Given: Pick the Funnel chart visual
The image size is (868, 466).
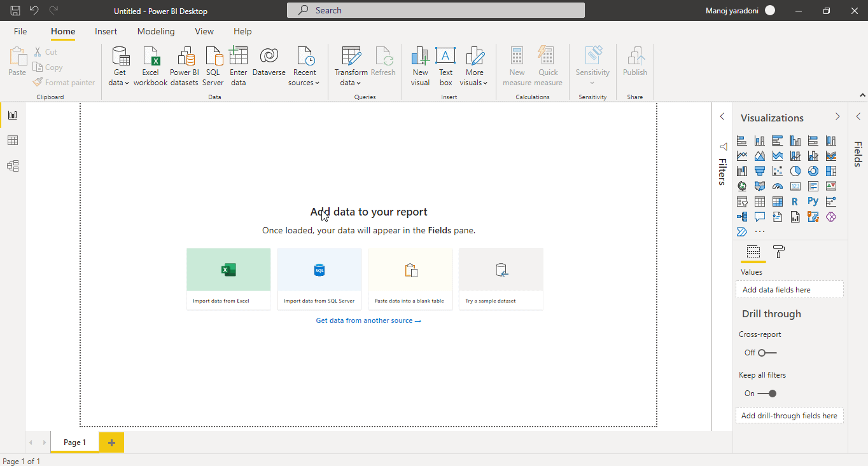Looking at the screenshot, I should pos(760,171).
